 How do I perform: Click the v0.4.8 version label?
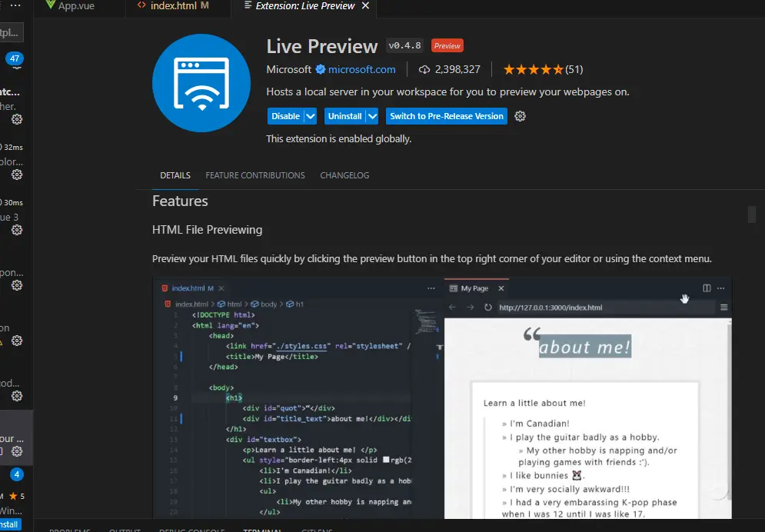tap(404, 45)
